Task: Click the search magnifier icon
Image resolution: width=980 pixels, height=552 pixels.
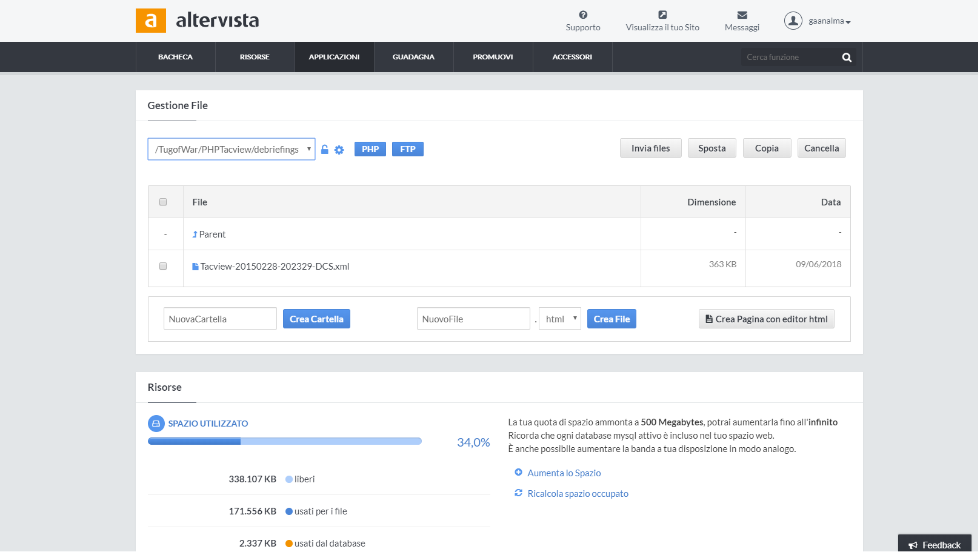Action: pyautogui.click(x=847, y=58)
